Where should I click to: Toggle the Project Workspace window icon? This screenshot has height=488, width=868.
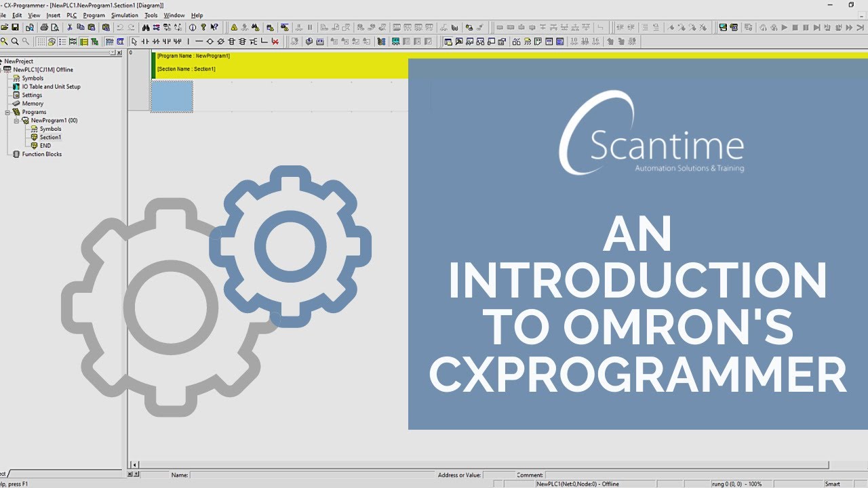click(448, 41)
